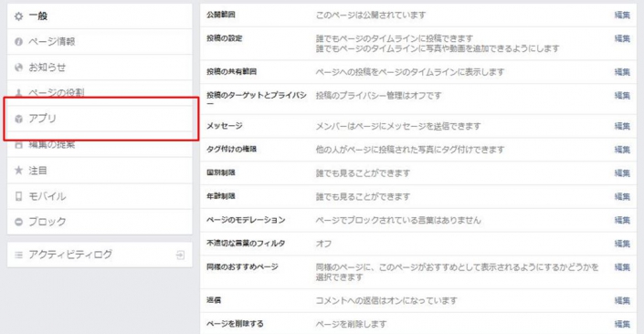This screenshot has height=334, width=644.
Task: Click the info icon beside ページ情報
Action: (x=18, y=42)
